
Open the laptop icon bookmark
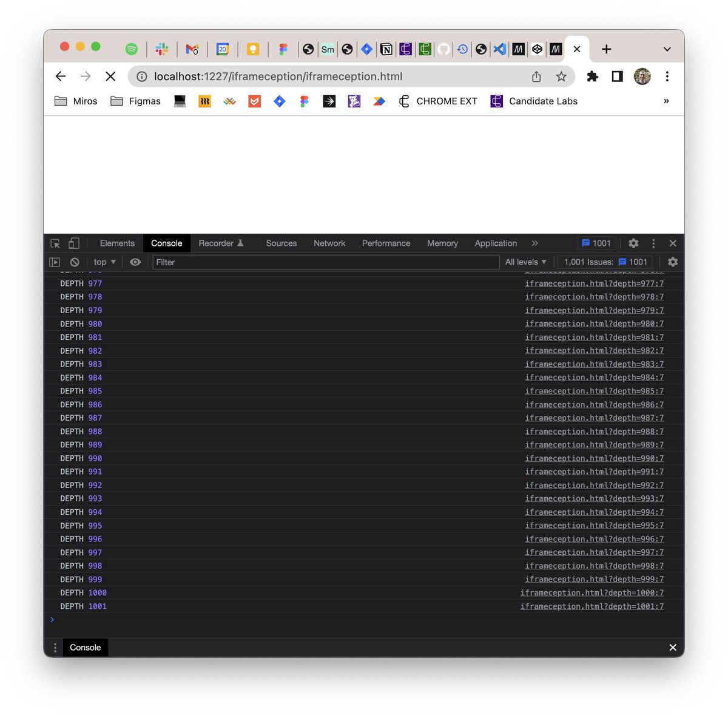pos(180,101)
